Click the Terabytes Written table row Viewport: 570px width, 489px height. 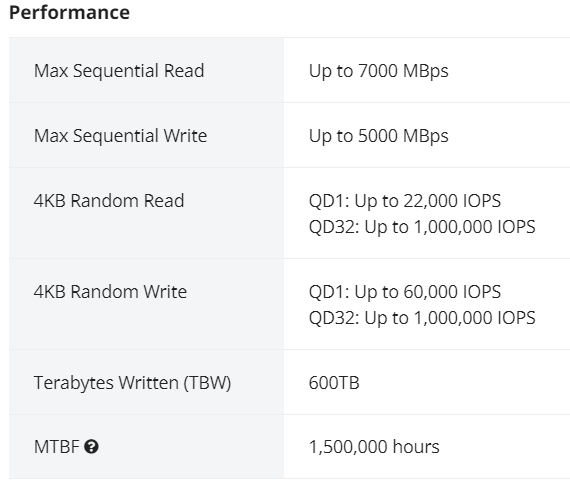(x=289, y=382)
